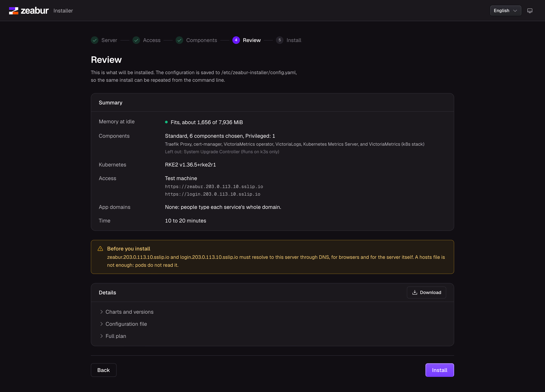Click the Back button
The image size is (545, 392).
104,370
